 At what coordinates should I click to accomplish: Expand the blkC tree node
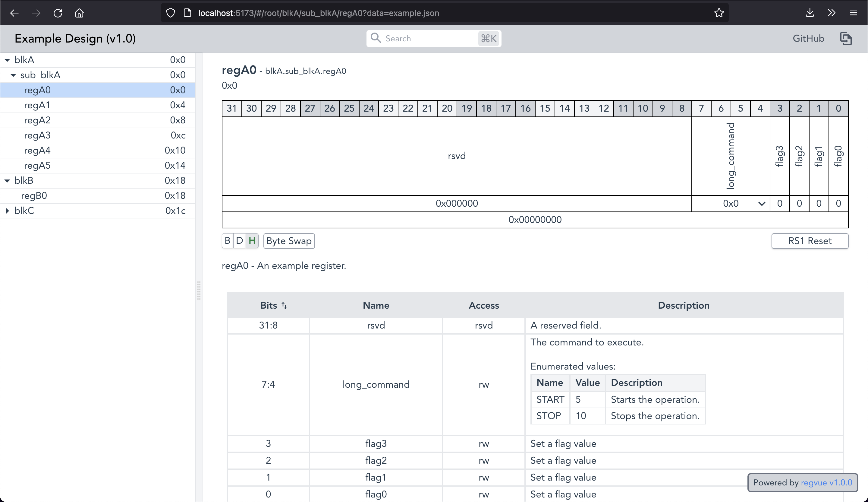point(8,210)
